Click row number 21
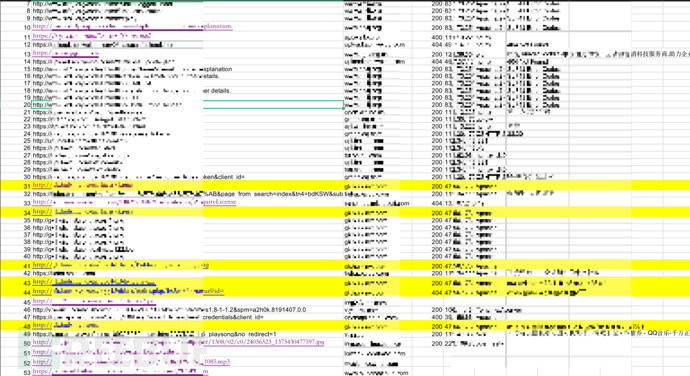The height and width of the screenshot is (376, 690). (27, 113)
